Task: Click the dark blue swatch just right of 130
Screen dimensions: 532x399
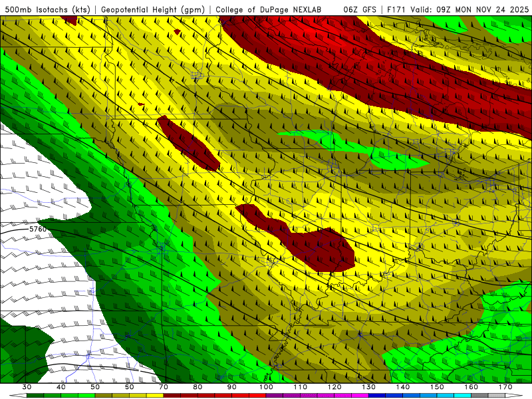Action: [x=377, y=396]
